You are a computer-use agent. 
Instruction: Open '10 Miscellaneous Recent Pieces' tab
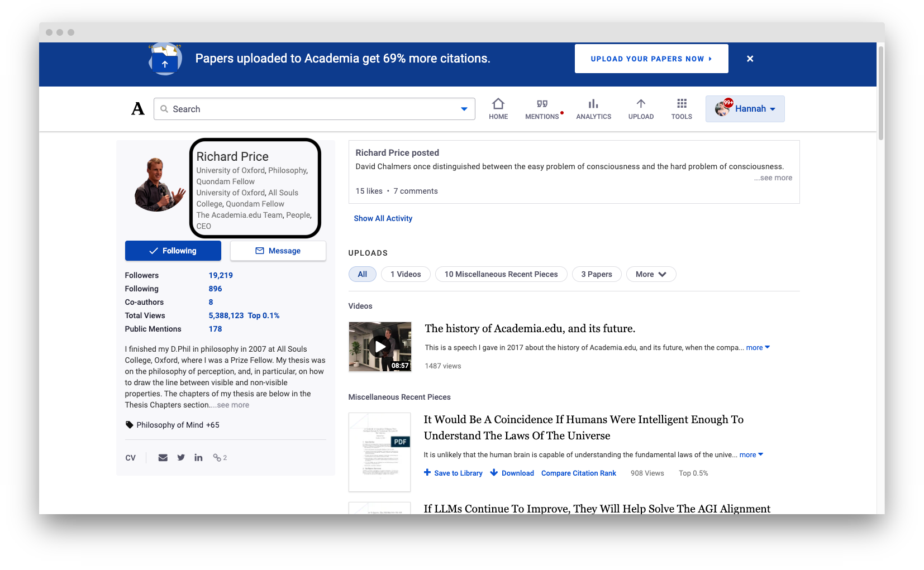coord(501,274)
